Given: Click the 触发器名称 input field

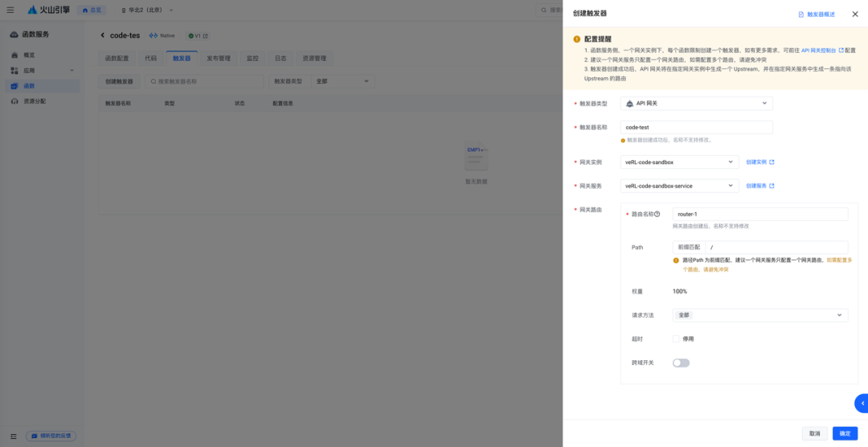Looking at the screenshot, I should 696,127.
